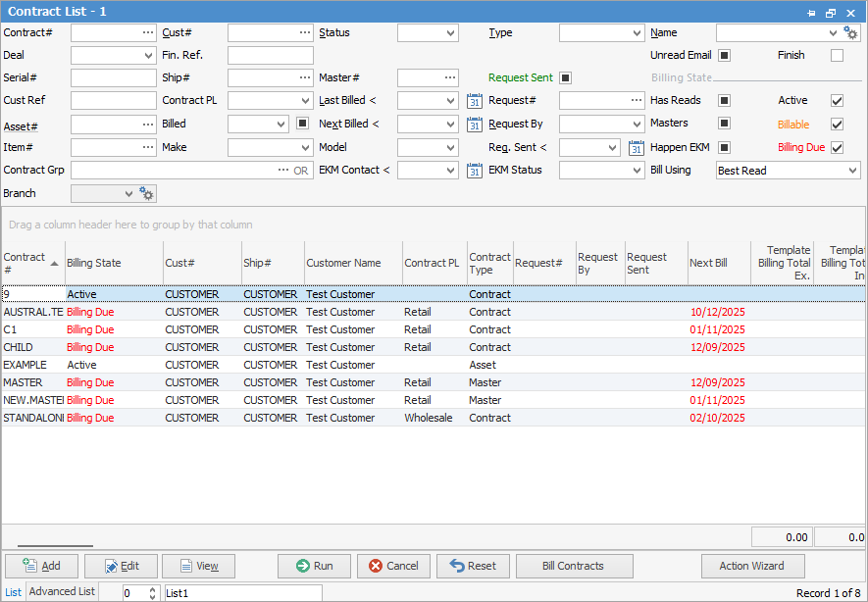Open Bill Using dropdown showing Best Read

pyautogui.click(x=852, y=171)
